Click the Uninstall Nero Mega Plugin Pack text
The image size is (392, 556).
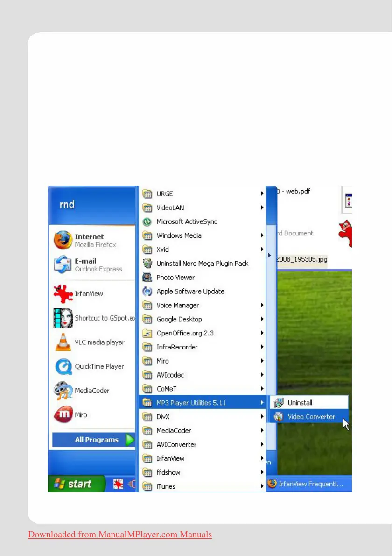point(202,264)
